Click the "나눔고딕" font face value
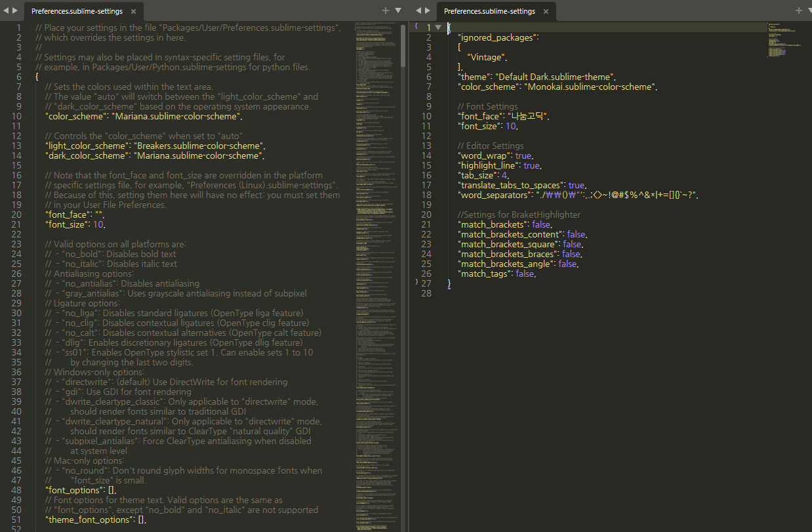Viewport: 812px width, 532px height. point(527,116)
